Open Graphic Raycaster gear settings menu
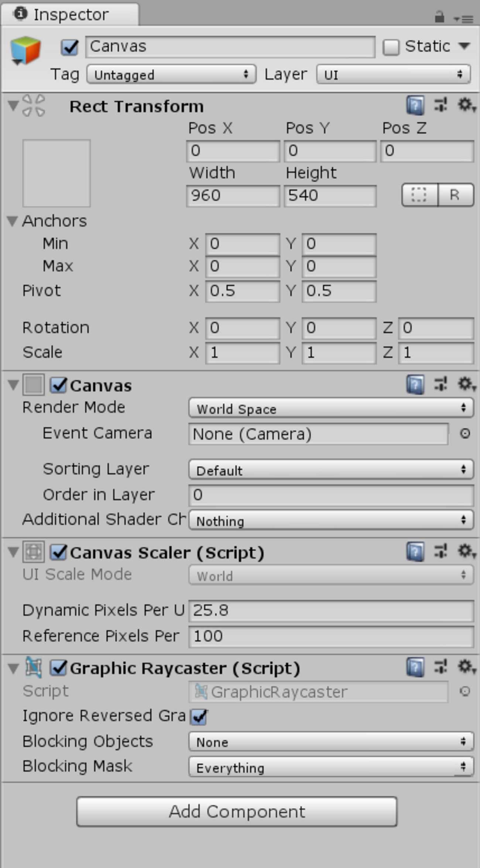 click(466, 667)
